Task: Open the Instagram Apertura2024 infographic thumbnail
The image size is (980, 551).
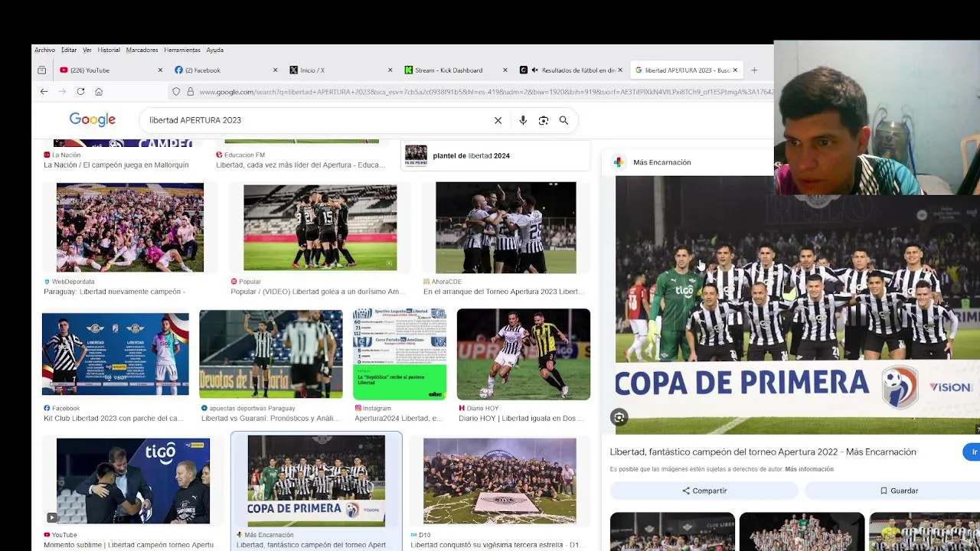Action: coord(400,354)
